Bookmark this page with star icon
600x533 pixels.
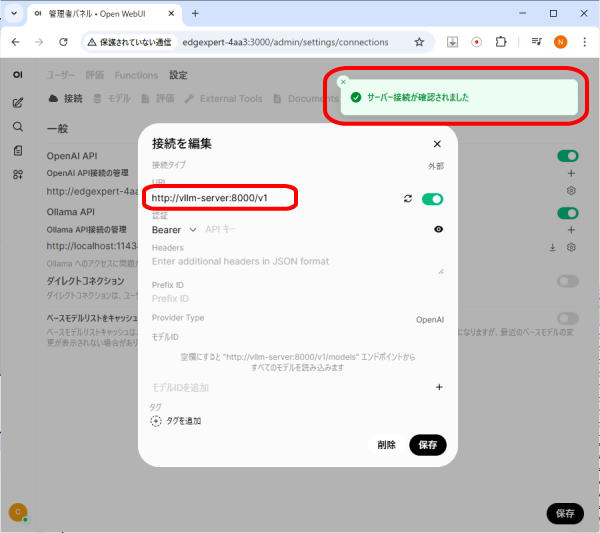tap(419, 42)
